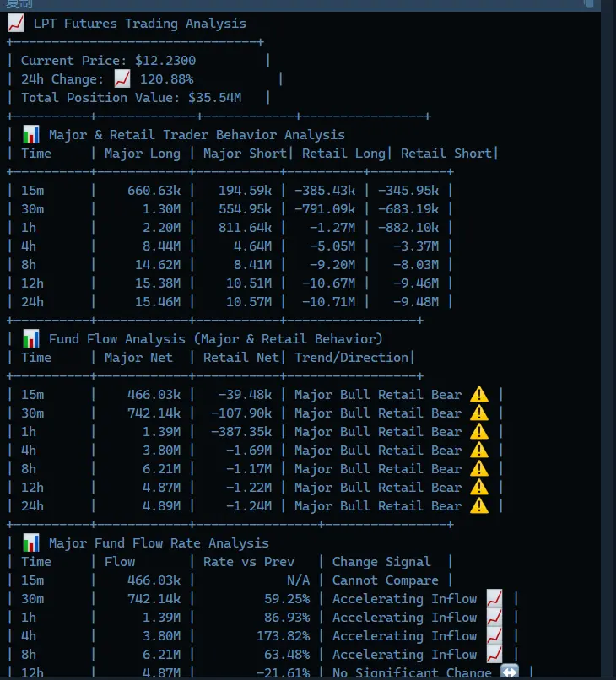Select the -107.90k Retail Net value
This screenshot has width=616, height=680.
click(241, 413)
